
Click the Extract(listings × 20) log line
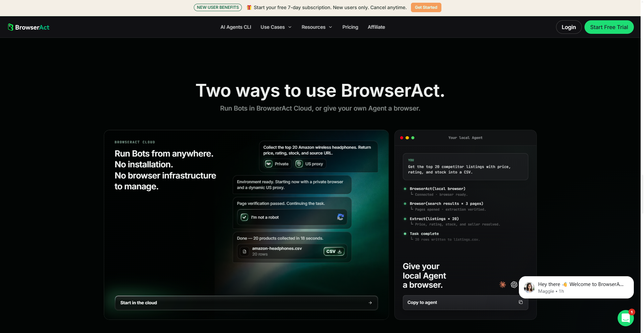434,219
